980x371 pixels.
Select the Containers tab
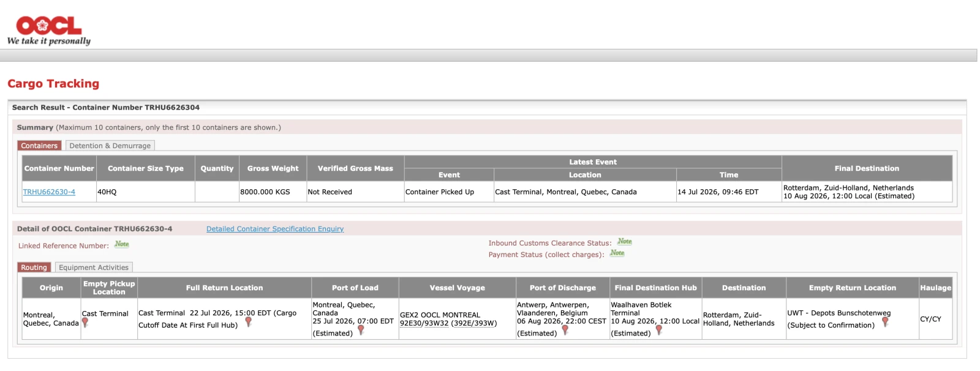[39, 146]
